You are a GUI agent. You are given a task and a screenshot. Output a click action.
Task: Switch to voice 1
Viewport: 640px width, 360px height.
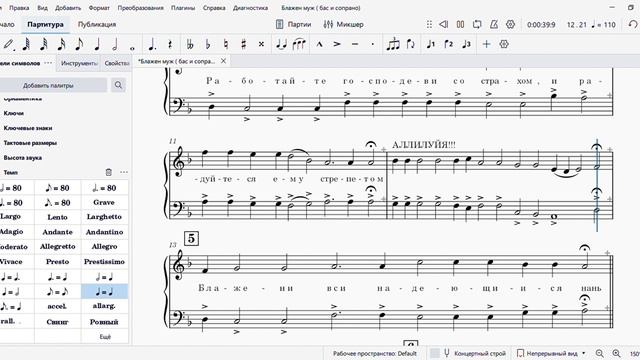coord(431,44)
